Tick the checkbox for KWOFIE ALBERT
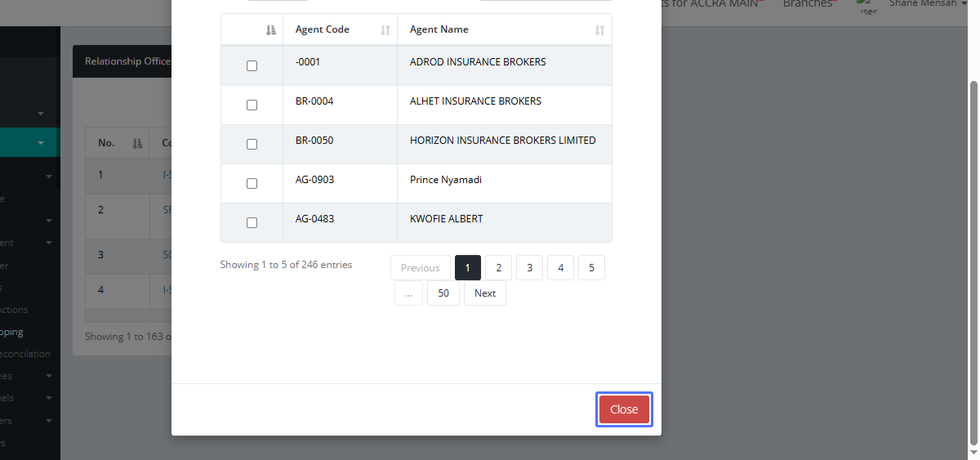980x460 pixels. tap(252, 223)
